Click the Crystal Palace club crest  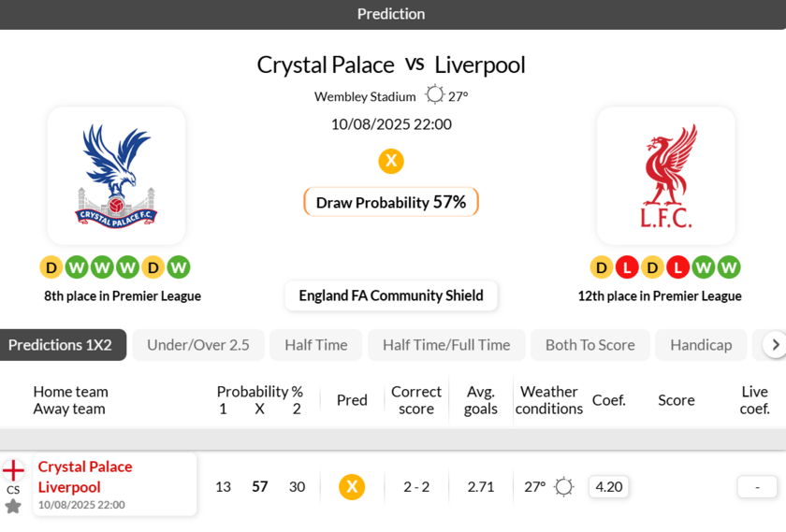(116, 176)
